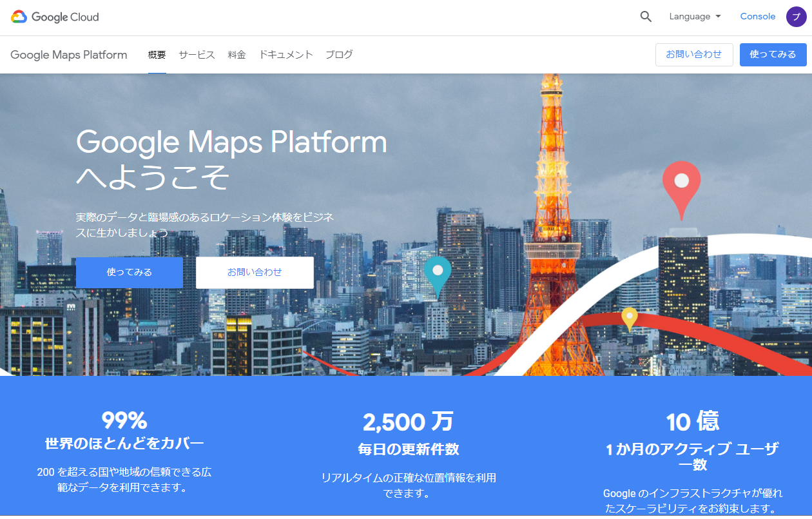Select the サービス tab
This screenshot has width=812, height=519.
pos(197,55)
